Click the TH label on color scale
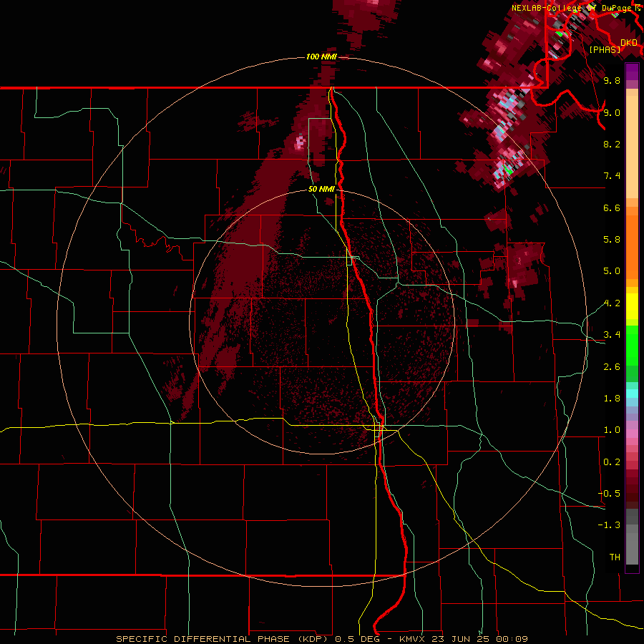This screenshot has height=644, width=644. tap(615, 557)
